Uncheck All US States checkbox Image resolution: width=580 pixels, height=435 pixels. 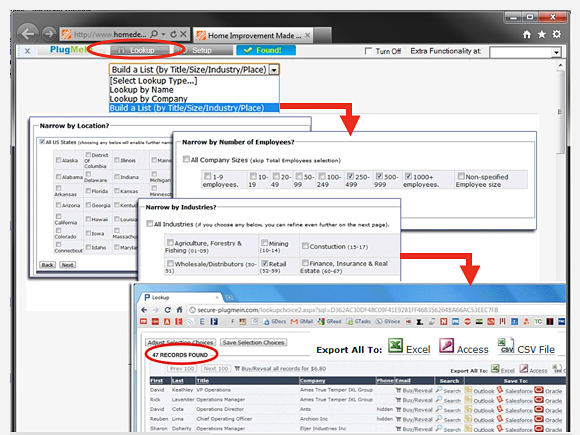pos(42,142)
